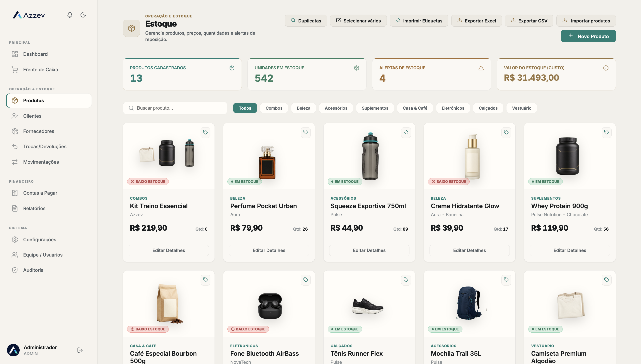Show the Calçados category

(488, 108)
